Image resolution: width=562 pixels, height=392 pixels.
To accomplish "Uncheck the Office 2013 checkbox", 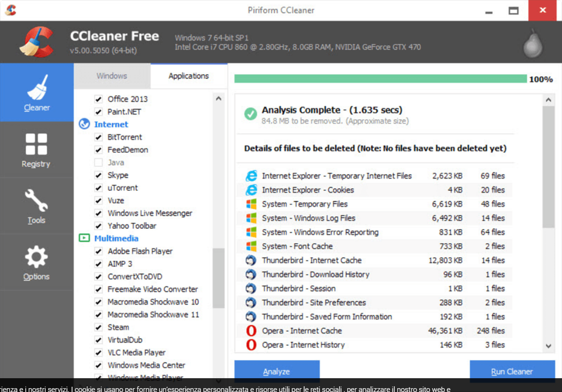I will coord(99,99).
